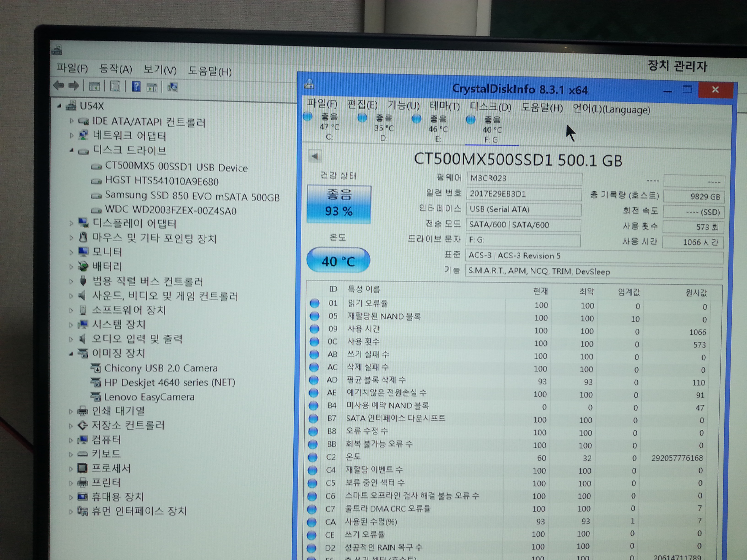
Task: Select Samsung SSD 850 EVO mSATA 500GB
Action: (192, 196)
